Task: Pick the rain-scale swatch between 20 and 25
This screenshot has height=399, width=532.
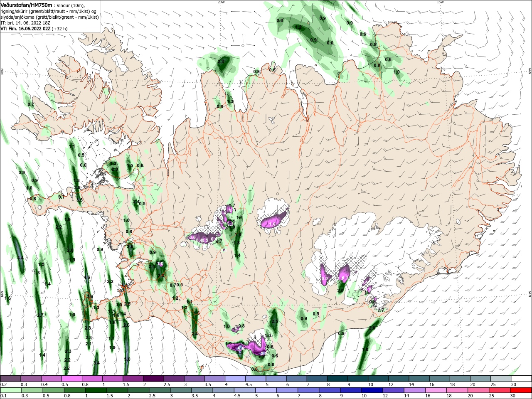Action: 479,390
